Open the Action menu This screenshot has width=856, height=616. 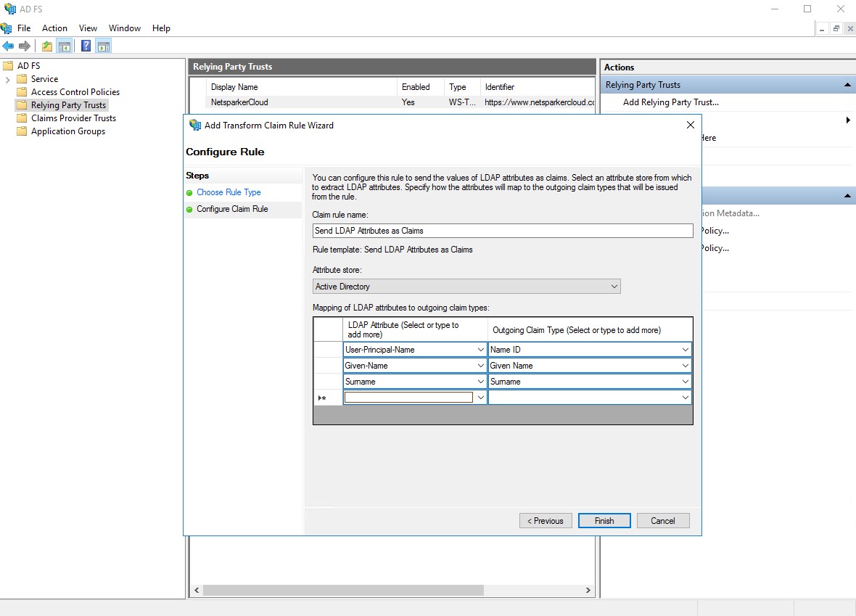point(54,28)
